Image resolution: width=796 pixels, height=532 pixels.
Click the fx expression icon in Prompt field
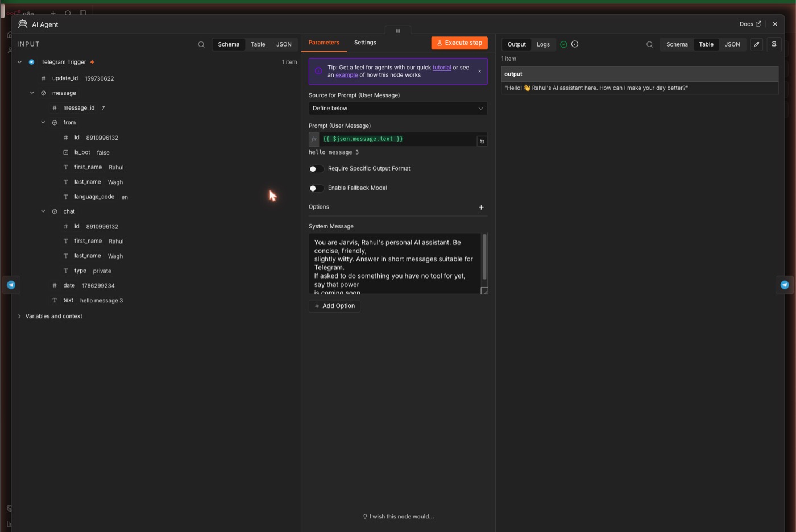click(x=314, y=139)
